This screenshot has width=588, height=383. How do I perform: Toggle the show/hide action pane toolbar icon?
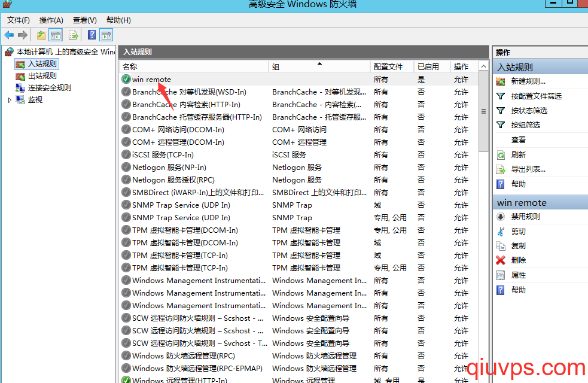(x=106, y=35)
